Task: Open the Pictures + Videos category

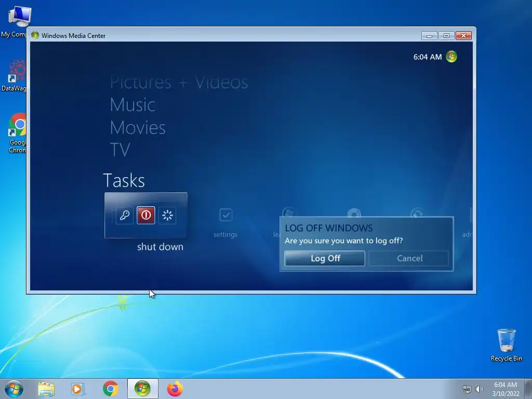Action: (x=179, y=83)
